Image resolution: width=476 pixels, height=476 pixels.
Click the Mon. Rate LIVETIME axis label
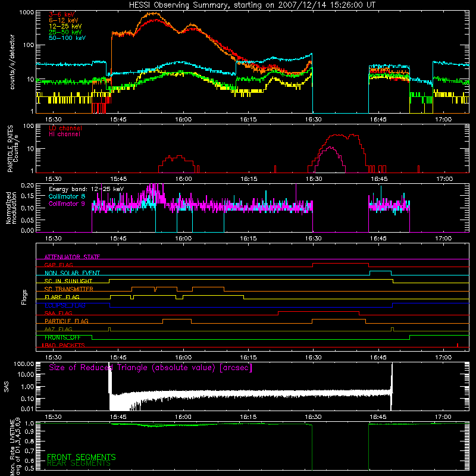(15, 446)
